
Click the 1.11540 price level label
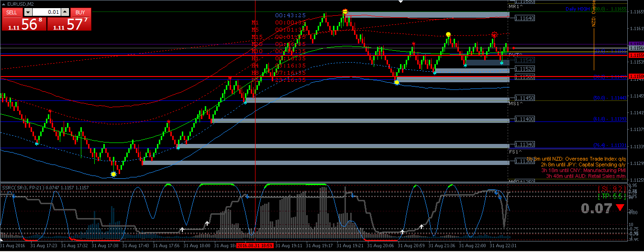pos(524,61)
